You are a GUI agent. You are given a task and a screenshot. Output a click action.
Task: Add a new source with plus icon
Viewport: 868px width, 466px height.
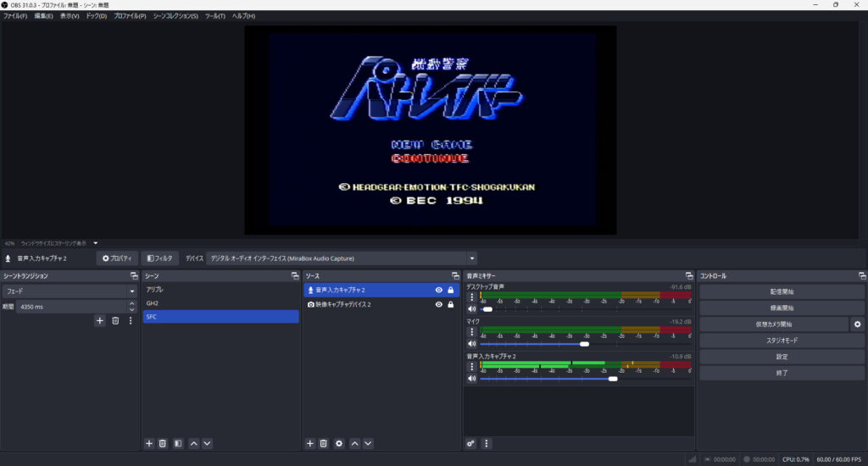[309, 443]
